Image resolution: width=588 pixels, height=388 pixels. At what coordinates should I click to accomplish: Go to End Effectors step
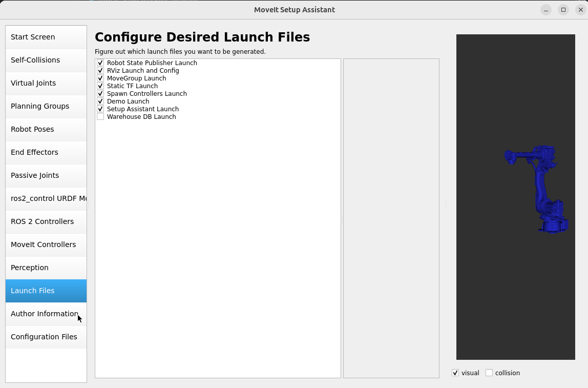[46, 152]
